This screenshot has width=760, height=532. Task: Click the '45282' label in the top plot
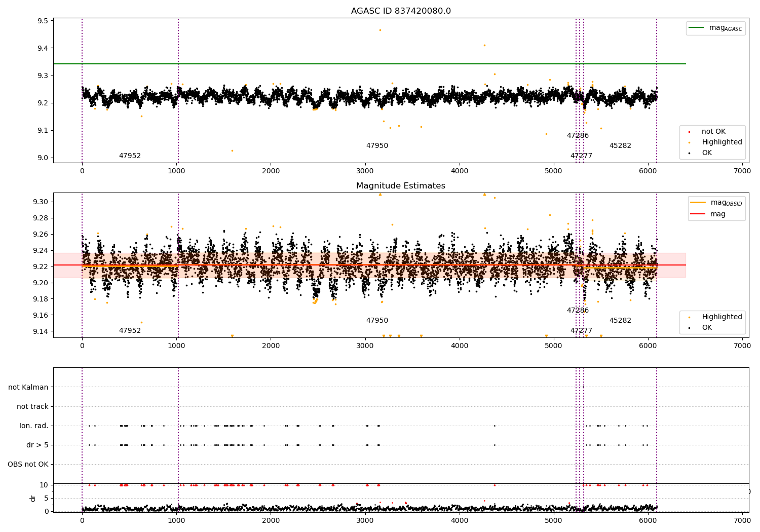620,146
